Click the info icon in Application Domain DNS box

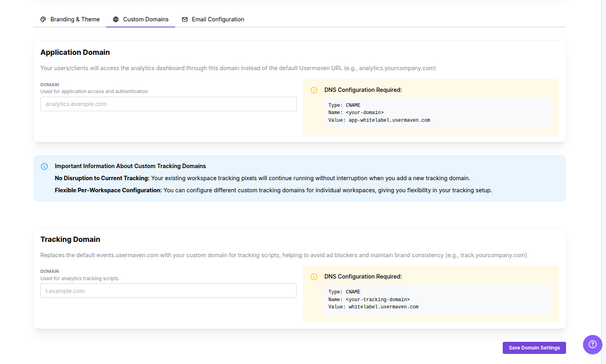[314, 90]
